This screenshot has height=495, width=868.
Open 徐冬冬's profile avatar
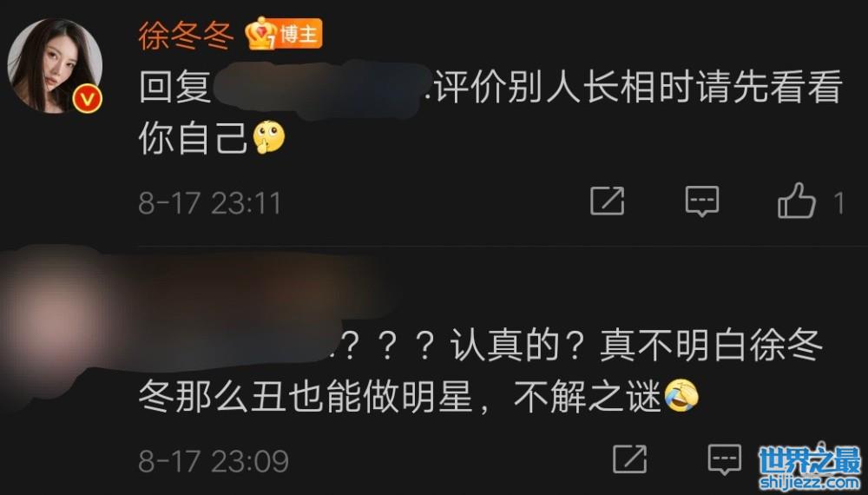(54, 65)
